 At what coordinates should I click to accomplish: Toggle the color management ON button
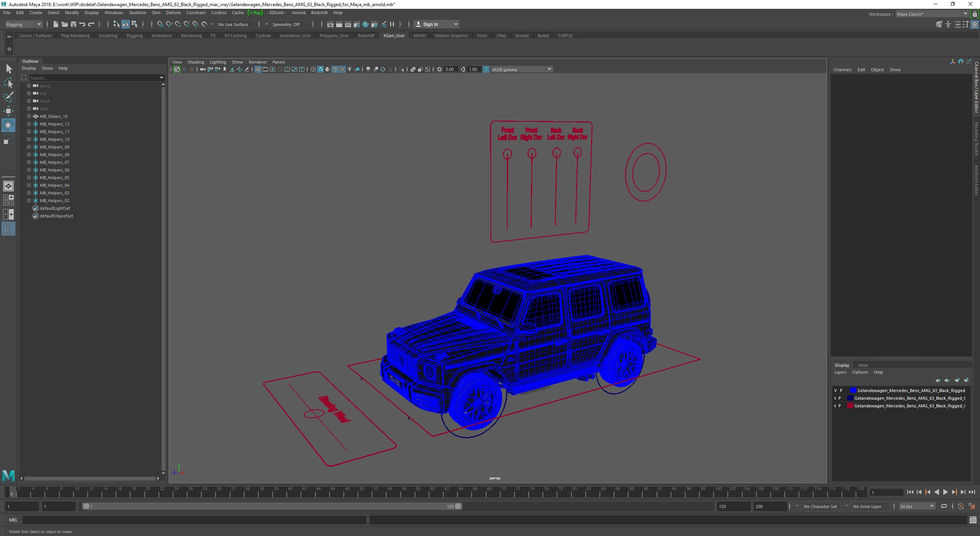[486, 69]
